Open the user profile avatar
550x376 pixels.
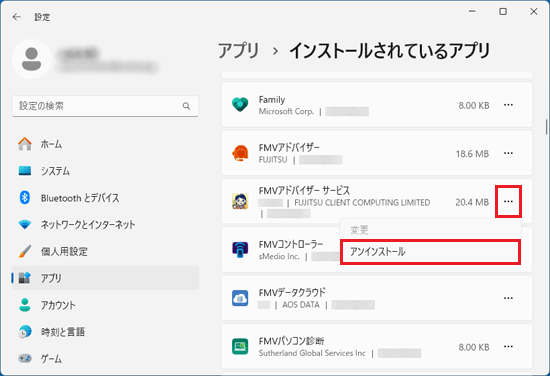pyautogui.click(x=32, y=59)
